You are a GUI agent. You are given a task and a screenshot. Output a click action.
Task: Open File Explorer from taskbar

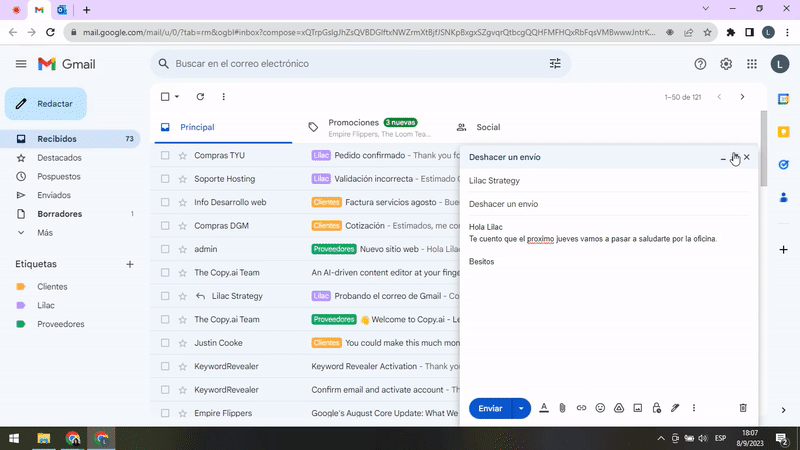[44, 438]
